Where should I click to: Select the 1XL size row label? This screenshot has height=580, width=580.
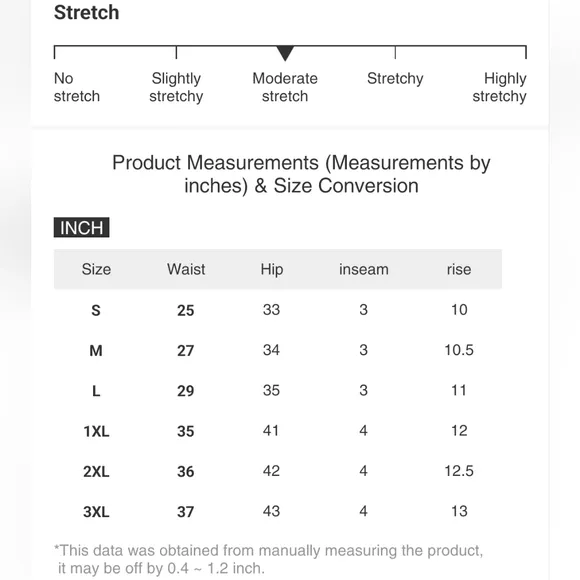point(96,431)
